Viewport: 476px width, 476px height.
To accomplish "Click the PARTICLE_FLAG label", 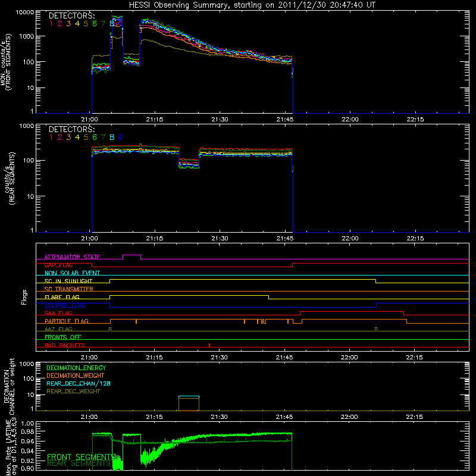I will tap(67, 321).
